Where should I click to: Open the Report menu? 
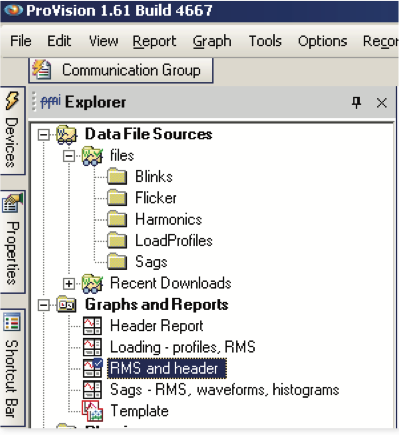154,42
